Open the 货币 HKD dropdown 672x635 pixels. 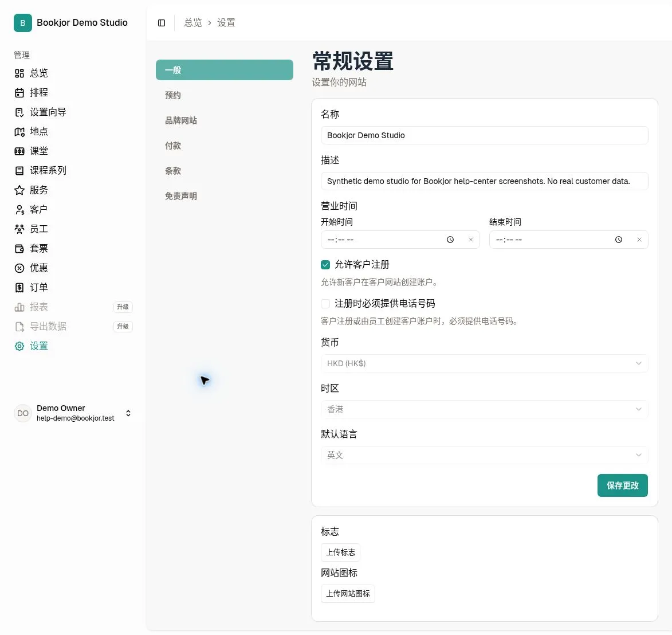484,363
